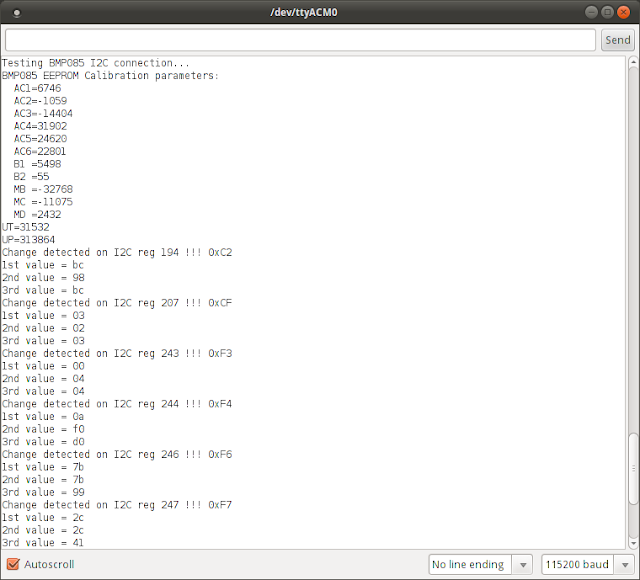This screenshot has width=640, height=580.
Task: Click the 'UP=313864' line
Action: pos(29,240)
